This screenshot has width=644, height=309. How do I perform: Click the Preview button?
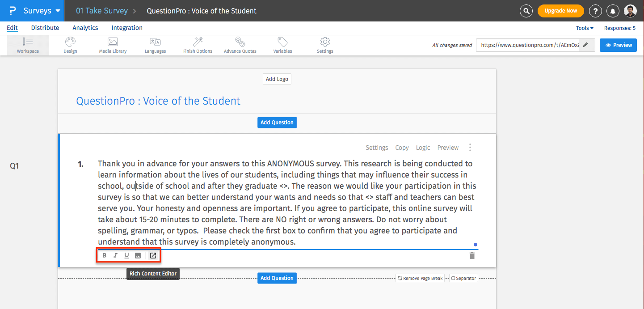618,45
